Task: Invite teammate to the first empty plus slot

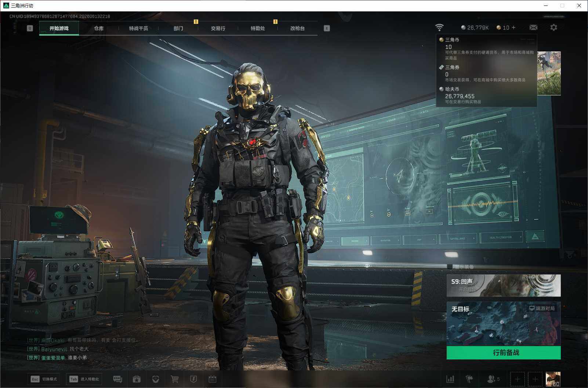Action: click(518, 379)
